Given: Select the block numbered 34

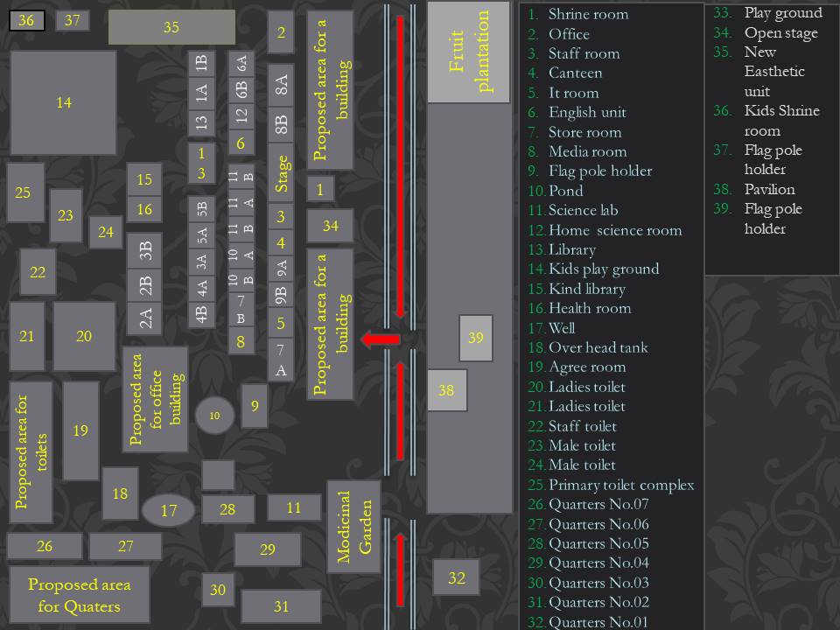Looking at the screenshot, I should [x=330, y=226].
